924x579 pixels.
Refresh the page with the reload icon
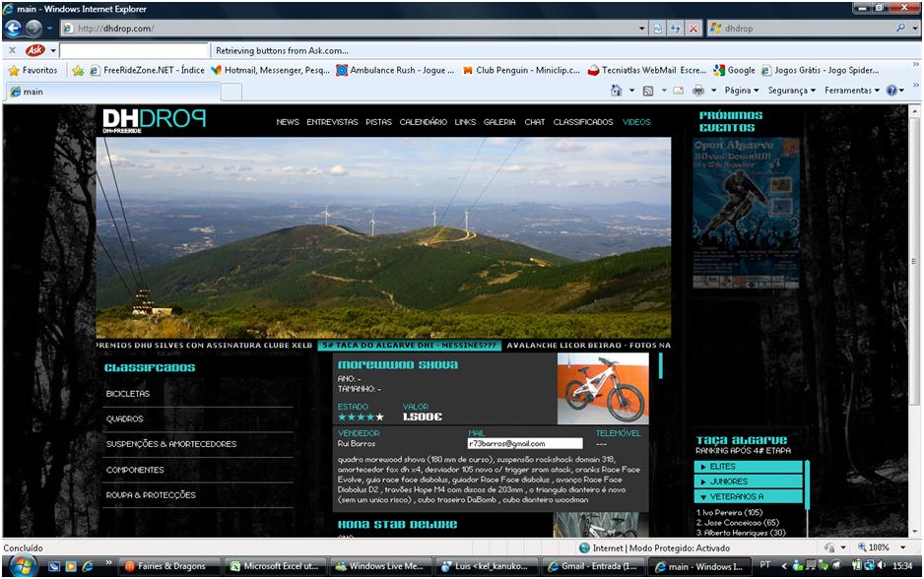[x=676, y=28]
